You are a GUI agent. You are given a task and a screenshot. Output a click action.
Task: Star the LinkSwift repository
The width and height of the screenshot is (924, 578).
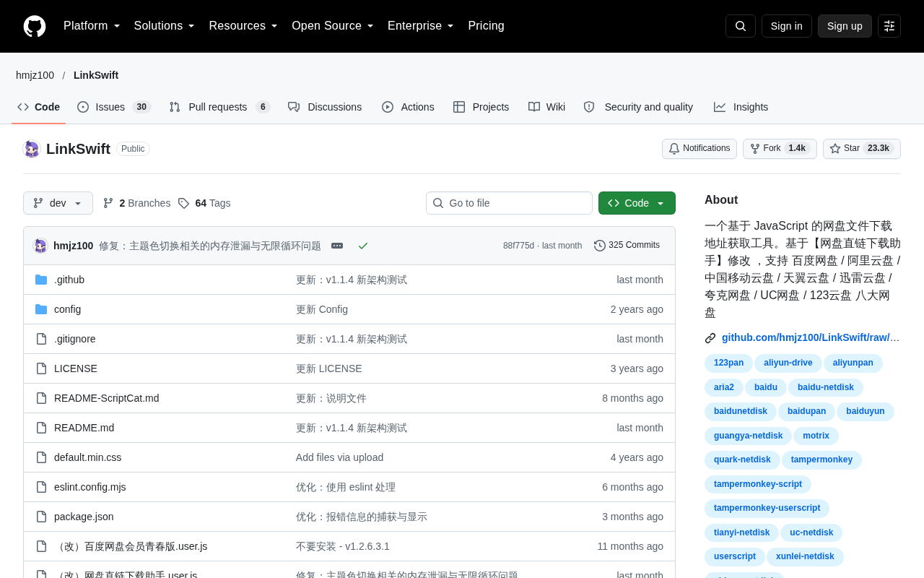pos(862,149)
